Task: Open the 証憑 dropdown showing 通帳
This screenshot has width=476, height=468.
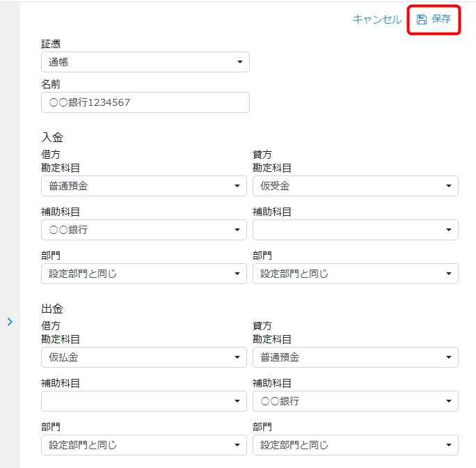Action: coord(145,62)
